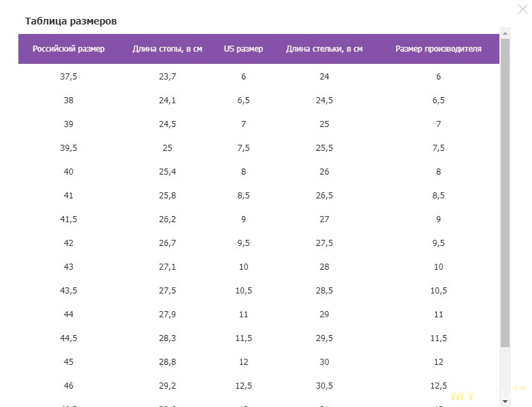Click the 'Таблица размеров' title
This screenshot has width=532, height=407.
tap(71, 21)
